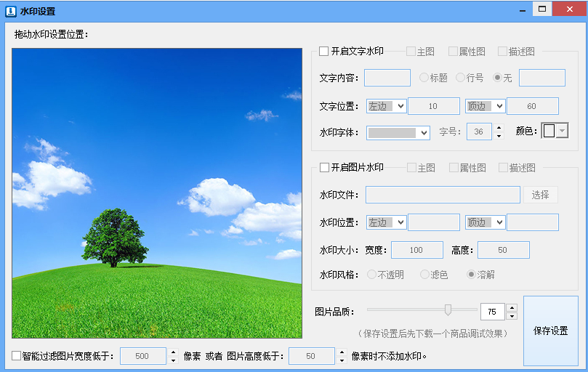
Task: Decrease width filter 500 stepper
Action: point(173,360)
